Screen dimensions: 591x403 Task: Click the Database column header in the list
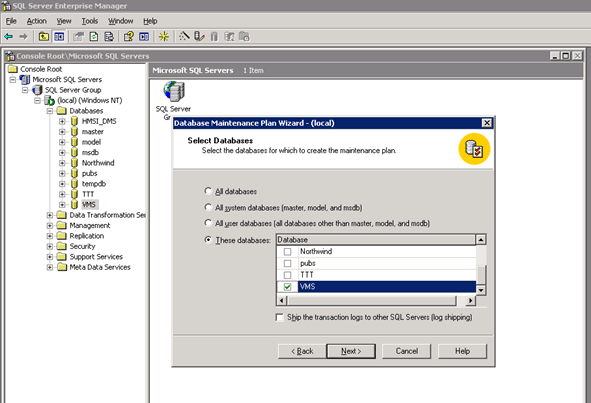[x=376, y=240]
